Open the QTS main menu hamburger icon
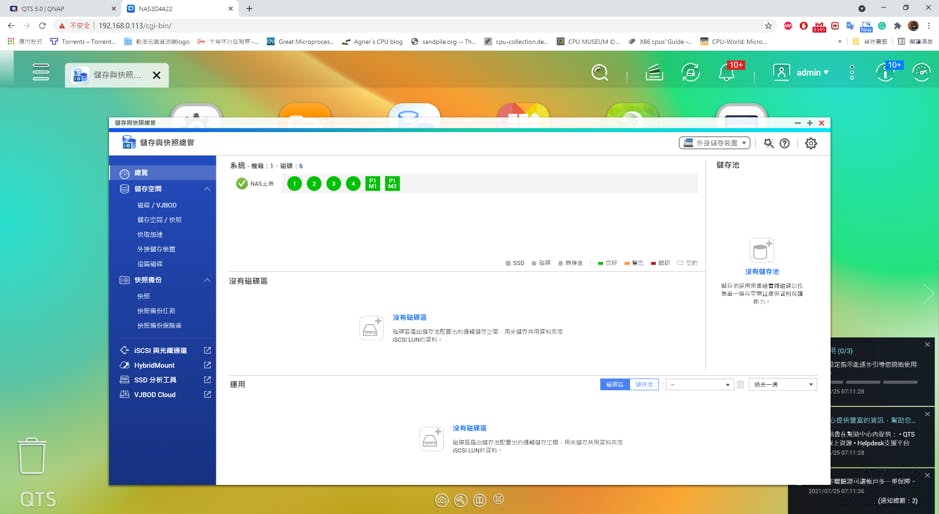 40,73
